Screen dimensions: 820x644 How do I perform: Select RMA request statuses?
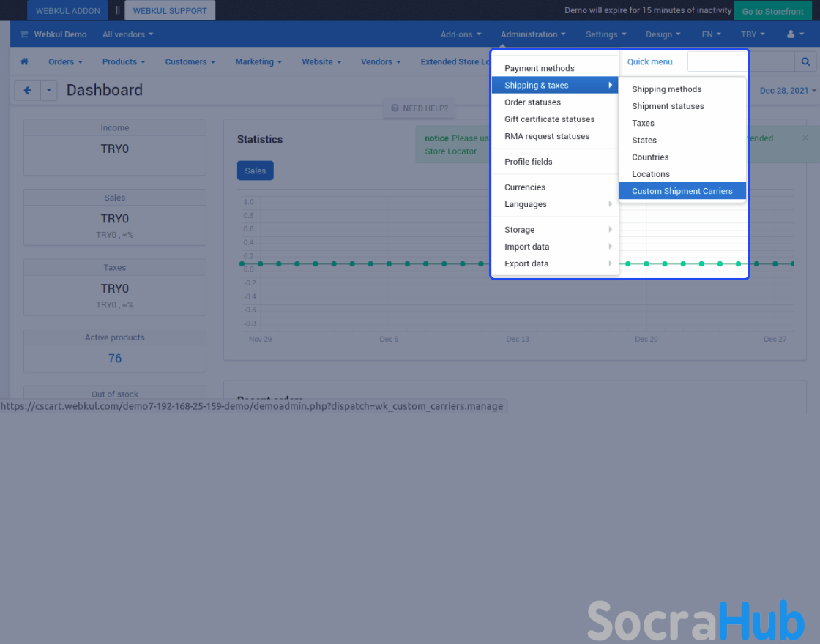546,136
